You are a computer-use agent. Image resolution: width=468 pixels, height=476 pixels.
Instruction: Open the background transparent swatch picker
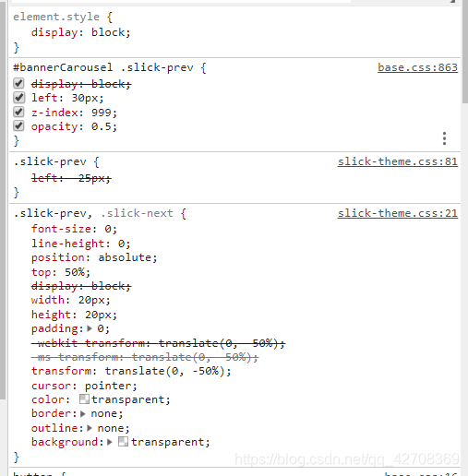point(123,442)
